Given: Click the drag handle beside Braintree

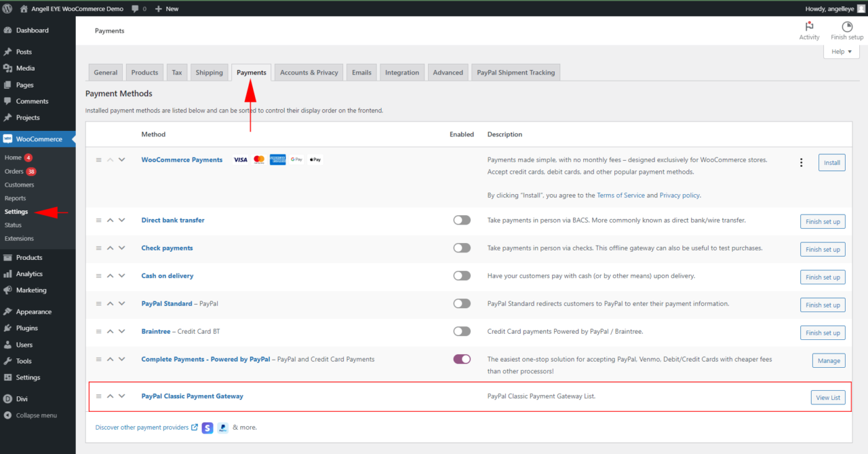Looking at the screenshot, I should click(98, 331).
